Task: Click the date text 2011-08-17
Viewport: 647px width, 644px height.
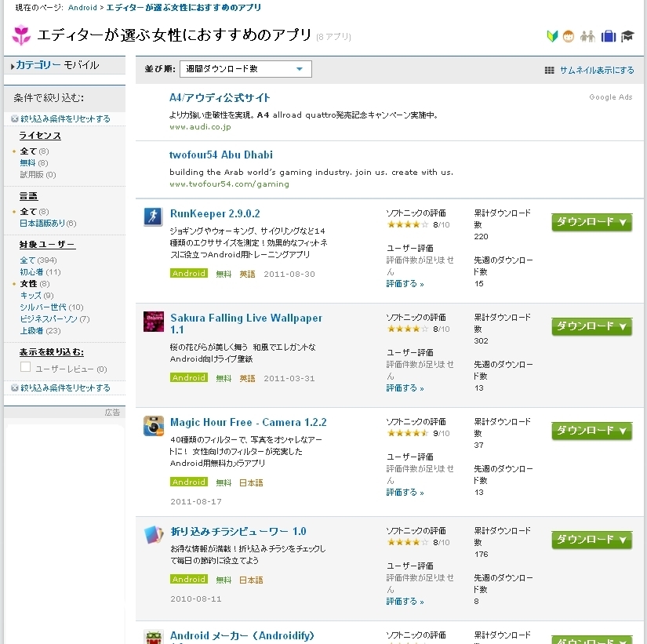Action: pos(195,501)
